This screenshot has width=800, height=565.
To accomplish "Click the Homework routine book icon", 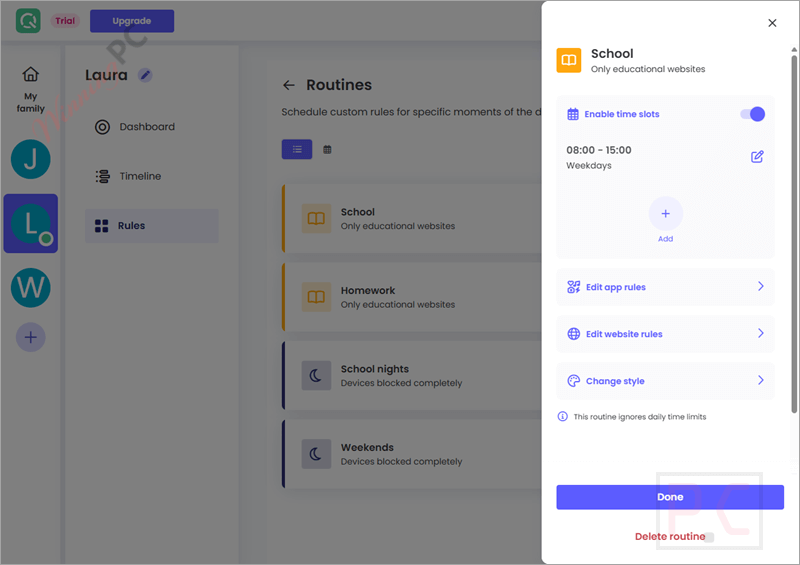I will click(x=316, y=297).
